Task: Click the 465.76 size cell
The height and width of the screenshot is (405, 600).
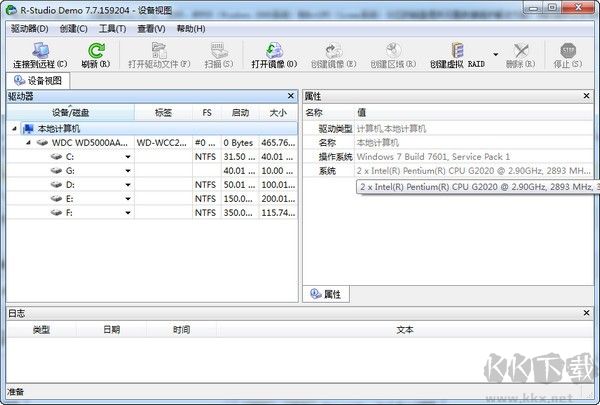Action: [x=278, y=143]
